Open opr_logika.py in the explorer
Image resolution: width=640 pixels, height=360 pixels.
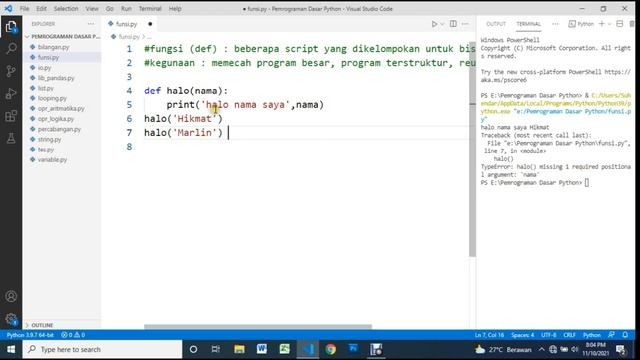tap(62, 119)
